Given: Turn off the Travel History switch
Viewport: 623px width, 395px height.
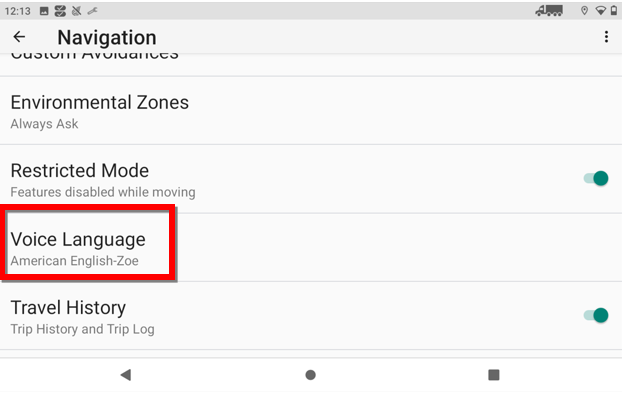Looking at the screenshot, I should point(596,315).
